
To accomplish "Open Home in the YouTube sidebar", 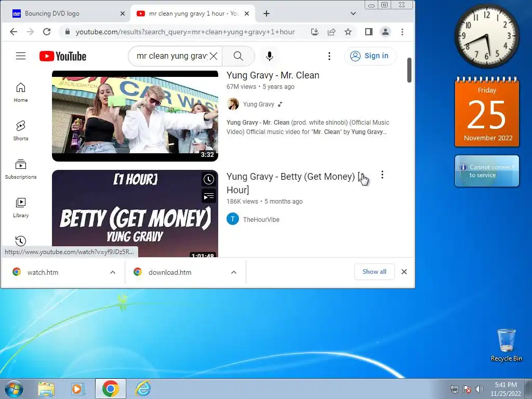I will point(21,92).
